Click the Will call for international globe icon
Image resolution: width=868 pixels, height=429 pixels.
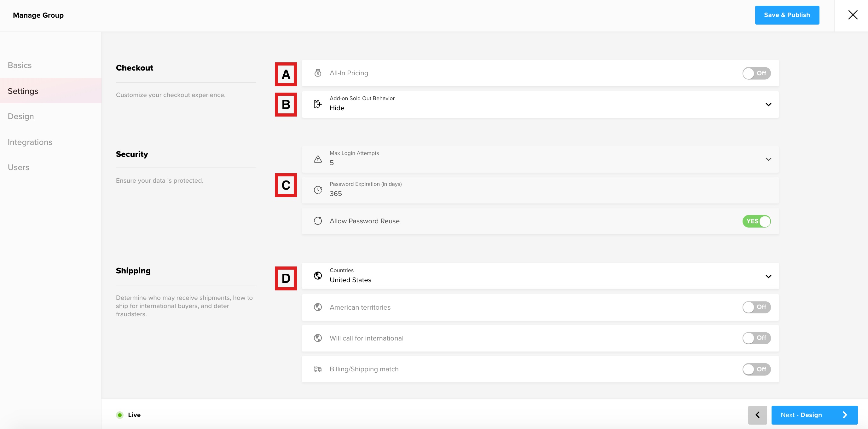[x=318, y=338]
